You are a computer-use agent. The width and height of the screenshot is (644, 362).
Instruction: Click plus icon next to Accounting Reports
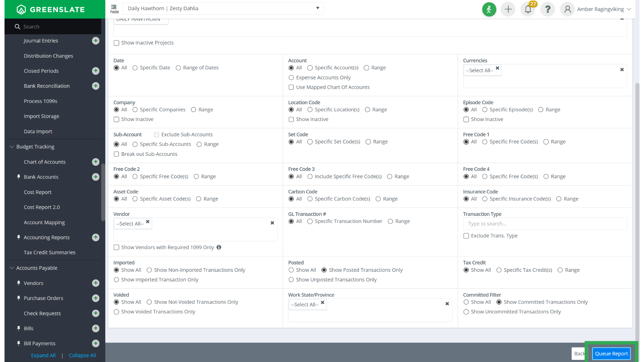[x=96, y=237]
